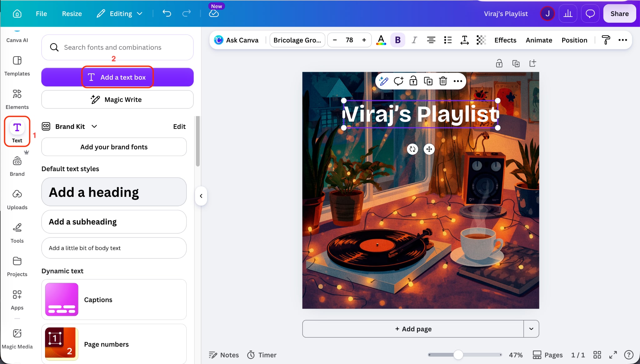The height and width of the screenshot is (364, 640).
Task: Open the transparency control
Action: (x=481, y=40)
